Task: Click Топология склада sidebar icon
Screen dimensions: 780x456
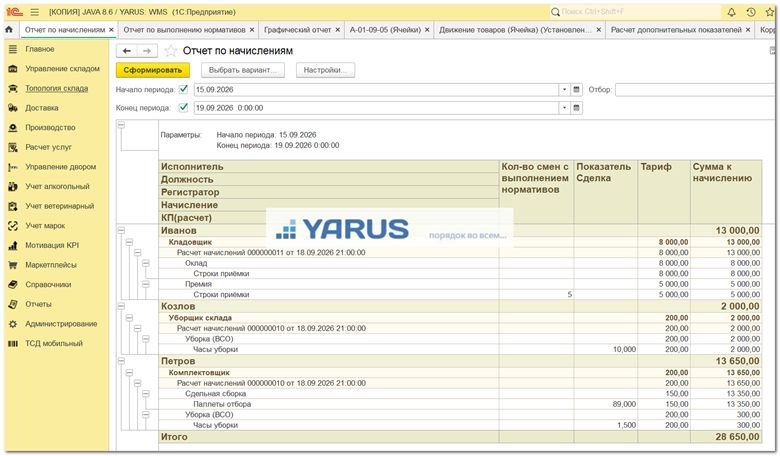Action: point(13,89)
